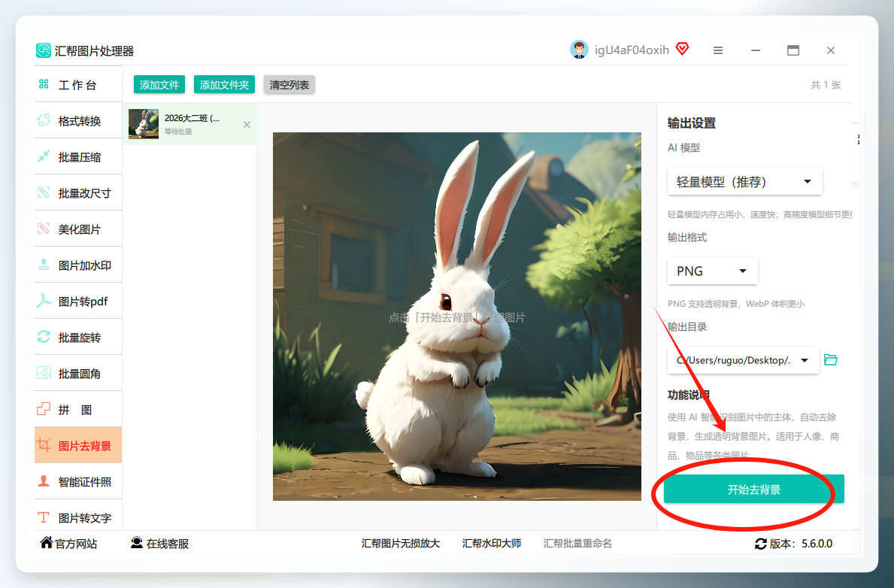This screenshot has height=588, width=894.
Task: Open the 官方网站 home icon
Action: click(46, 542)
